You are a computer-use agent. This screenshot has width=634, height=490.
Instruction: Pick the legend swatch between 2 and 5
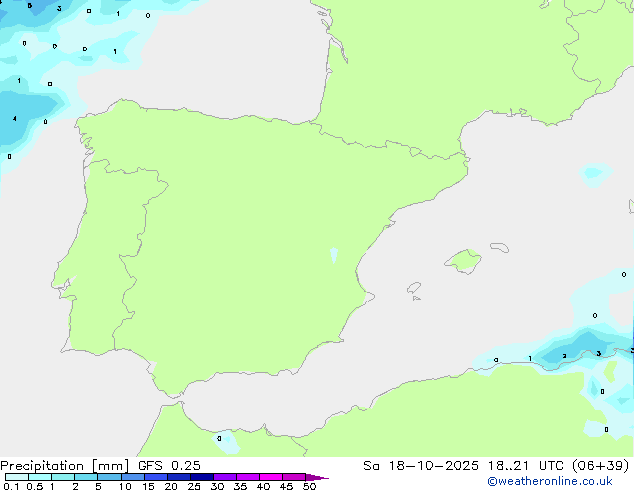tap(86, 477)
